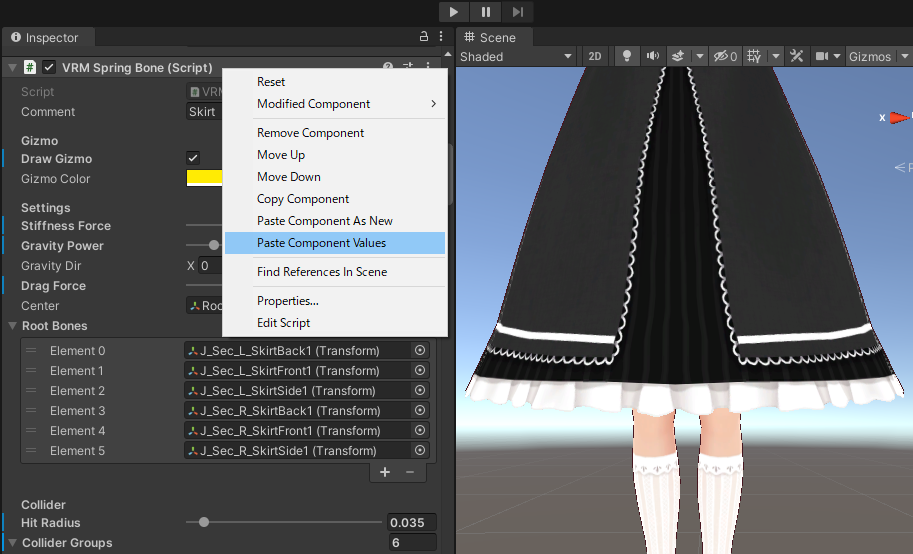Click the script icon of VRM Spring Bone
Screen dimensions: 913x554
tap(30, 68)
